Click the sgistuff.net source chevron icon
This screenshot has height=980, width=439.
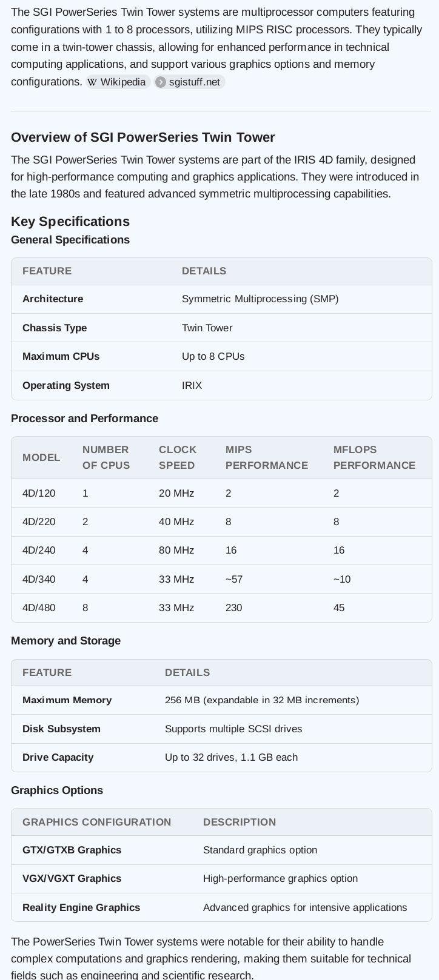[161, 82]
